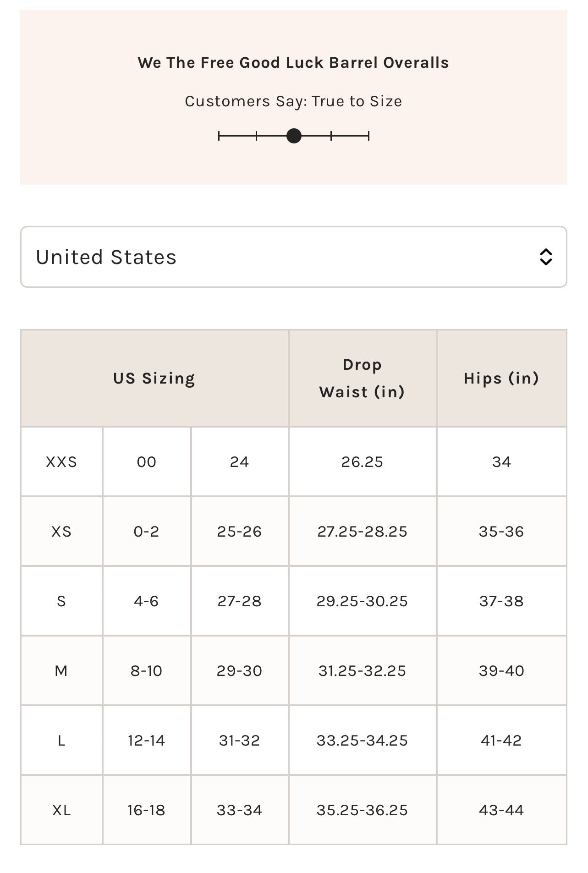Click the 16-18 numeric size cell
Screen dimensions: 588x873
pyautogui.click(x=146, y=810)
